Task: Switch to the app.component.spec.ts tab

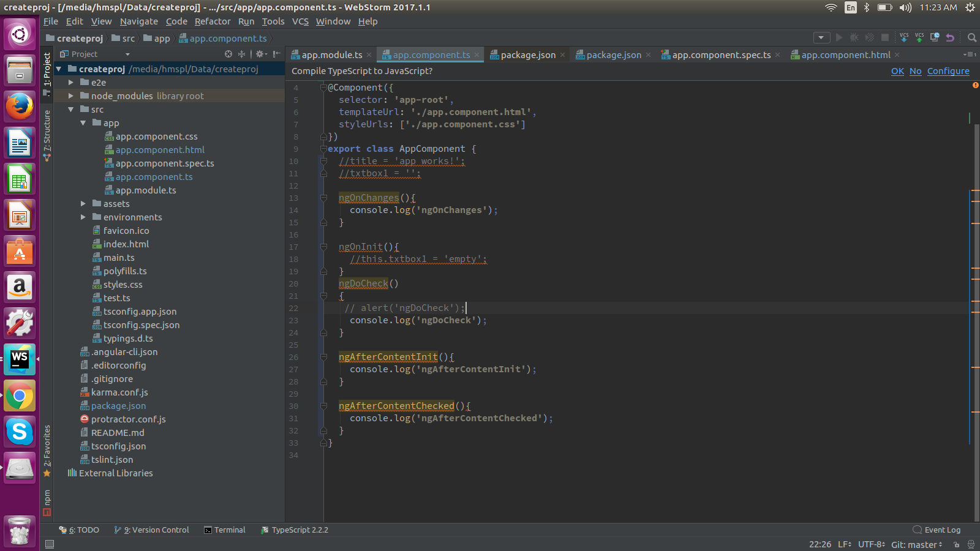Action: click(x=721, y=55)
